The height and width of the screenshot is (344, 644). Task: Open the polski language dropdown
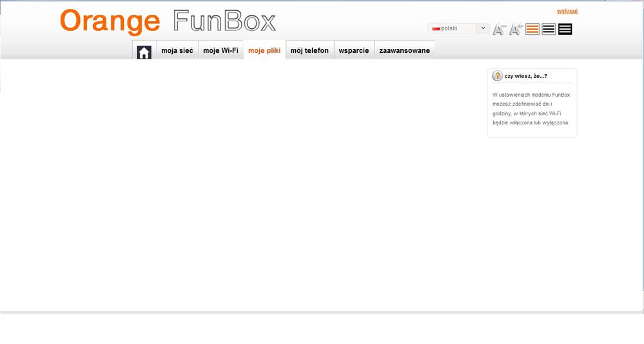click(459, 28)
